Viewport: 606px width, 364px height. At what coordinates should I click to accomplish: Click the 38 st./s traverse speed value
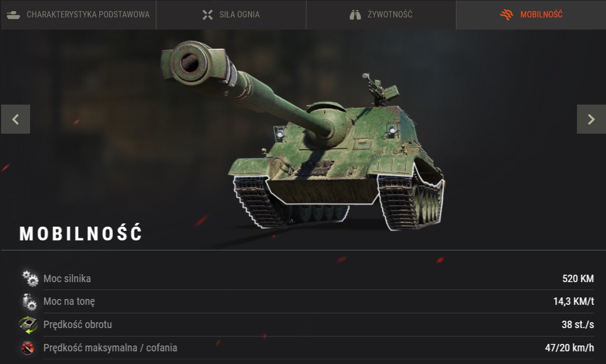[x=578, y=324]
